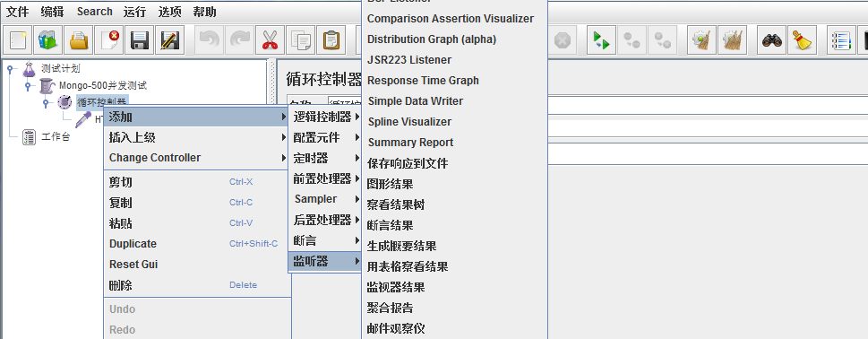Click the Open file folder icon
Image resolution: width=868 pixels, height=339 pixels.
[x=79, y=39]
